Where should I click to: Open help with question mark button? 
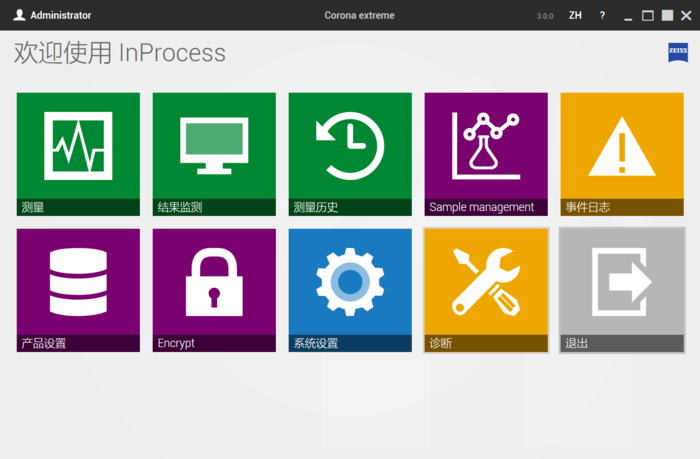[602, 16]
